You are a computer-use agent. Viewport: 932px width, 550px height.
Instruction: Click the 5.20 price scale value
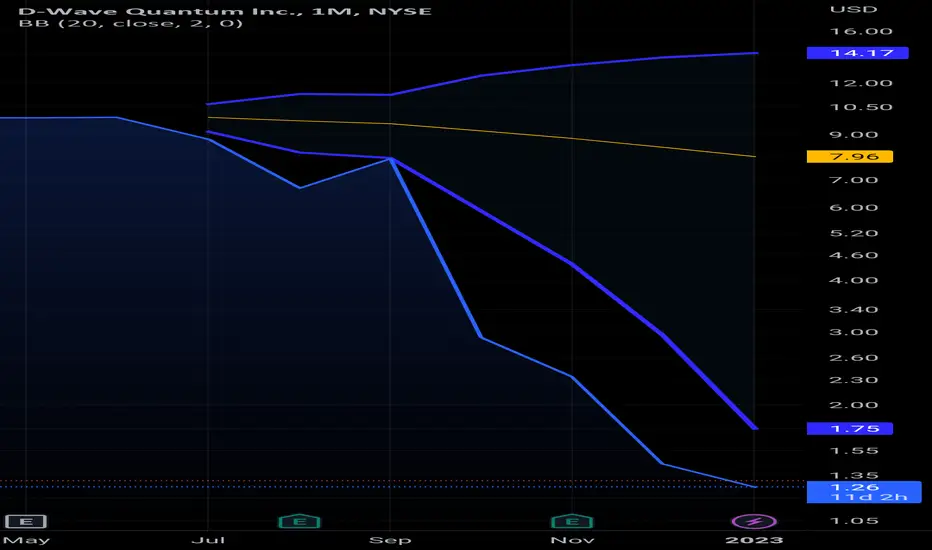click(854, 233)
